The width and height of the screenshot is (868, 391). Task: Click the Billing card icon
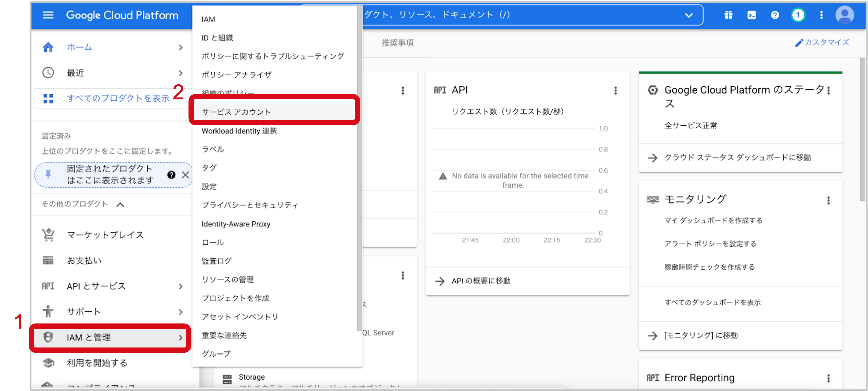coord(48,260)
